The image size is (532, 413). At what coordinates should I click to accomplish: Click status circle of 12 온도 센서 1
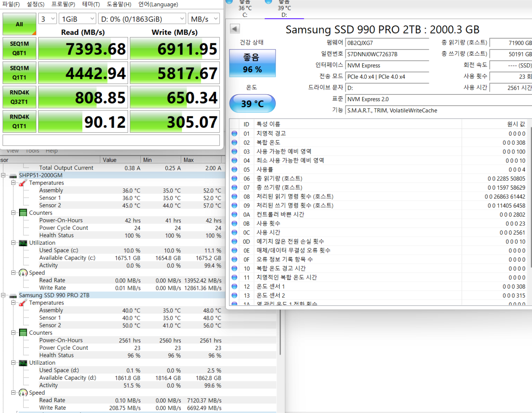234,287
